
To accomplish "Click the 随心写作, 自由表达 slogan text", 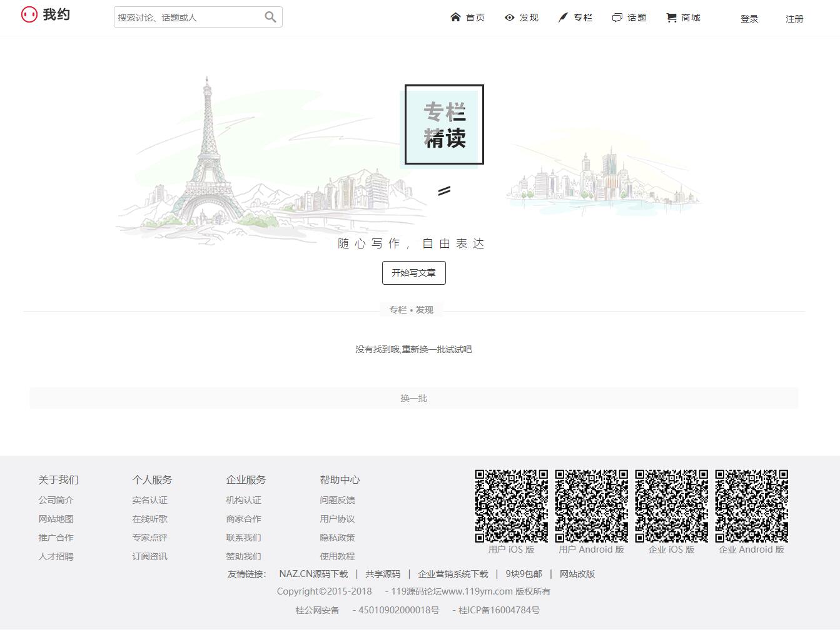I will (x=412, y=243).
